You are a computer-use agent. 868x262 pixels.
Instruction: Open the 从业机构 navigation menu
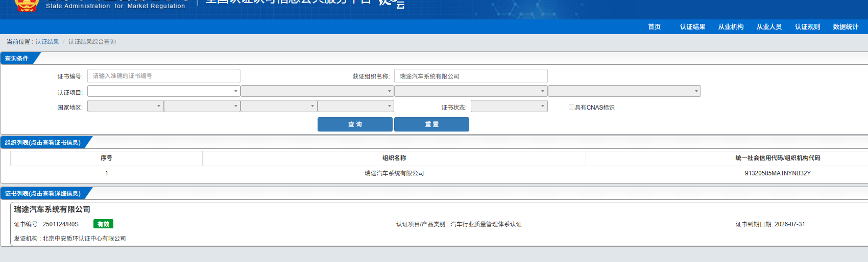click(731, 27)
